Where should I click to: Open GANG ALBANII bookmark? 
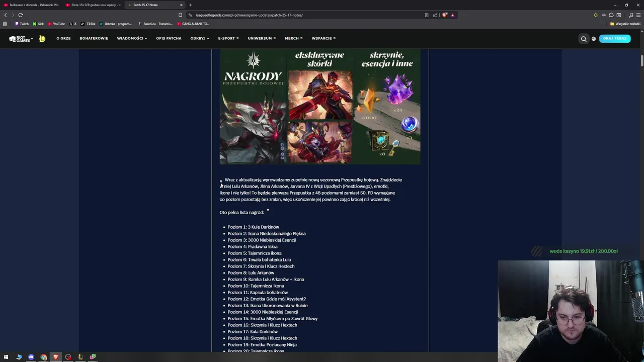click(x=193, y=24)
